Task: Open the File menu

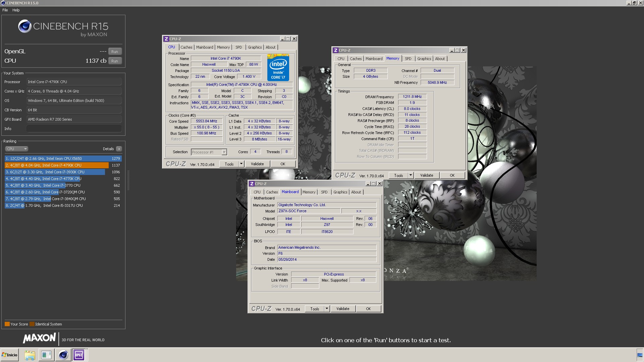Action: pos(5,10)
